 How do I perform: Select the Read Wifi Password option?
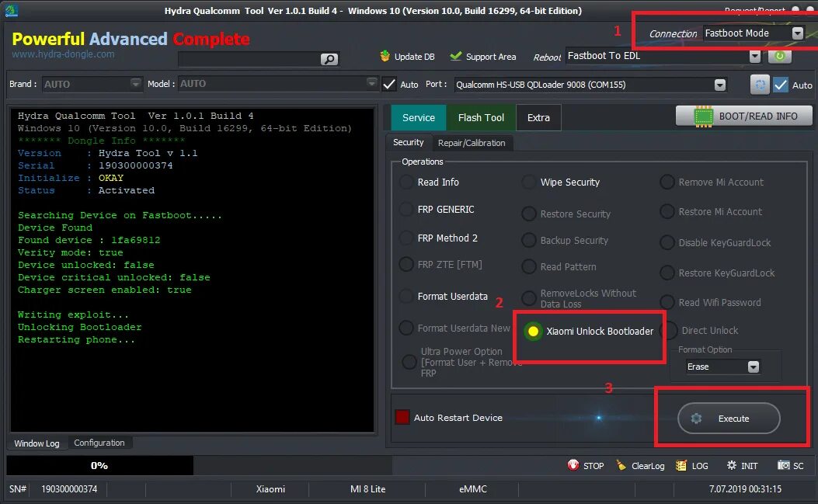(x=667, y=302)
